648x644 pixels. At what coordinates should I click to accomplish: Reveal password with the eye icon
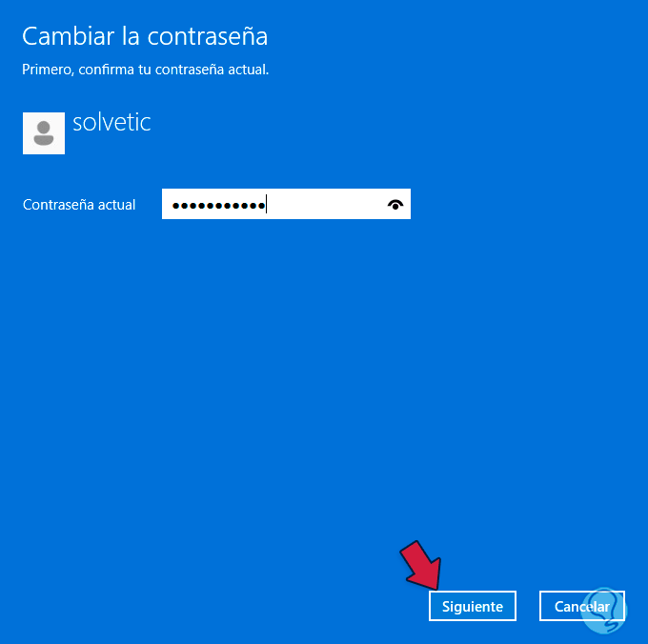point(395,205)
